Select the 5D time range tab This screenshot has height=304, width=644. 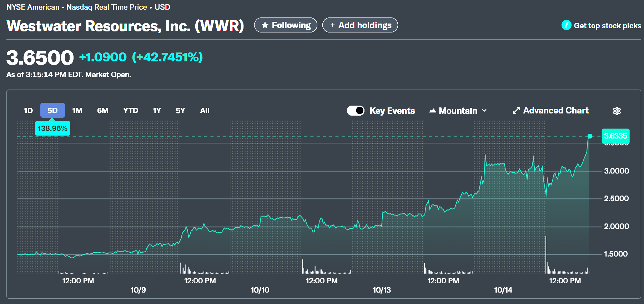click(52, 110)
